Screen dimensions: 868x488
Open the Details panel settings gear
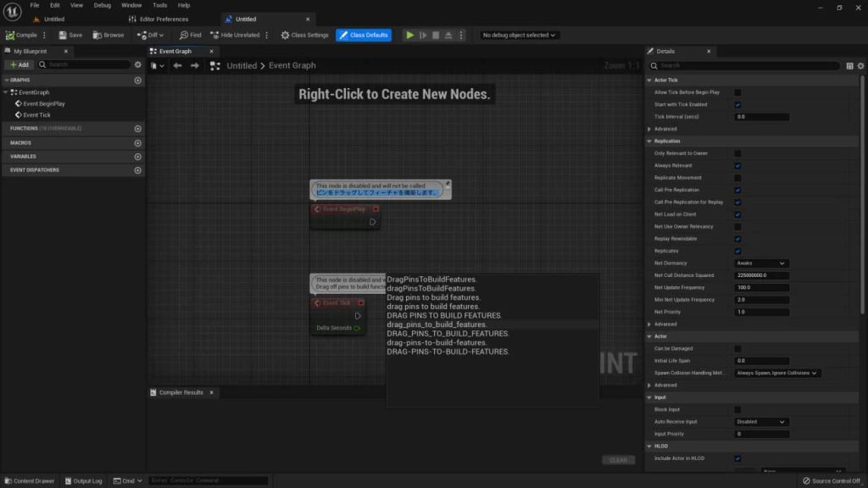click(860, 66)
